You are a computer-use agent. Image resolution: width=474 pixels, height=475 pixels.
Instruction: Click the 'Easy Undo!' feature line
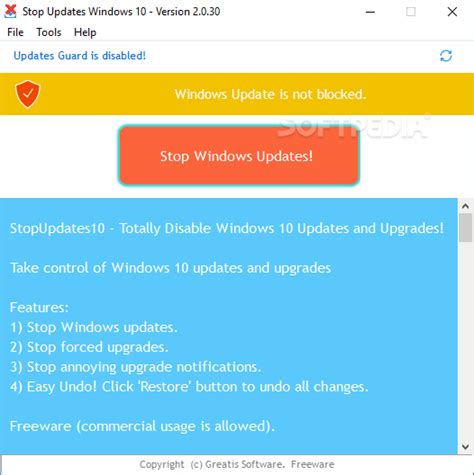189,387
